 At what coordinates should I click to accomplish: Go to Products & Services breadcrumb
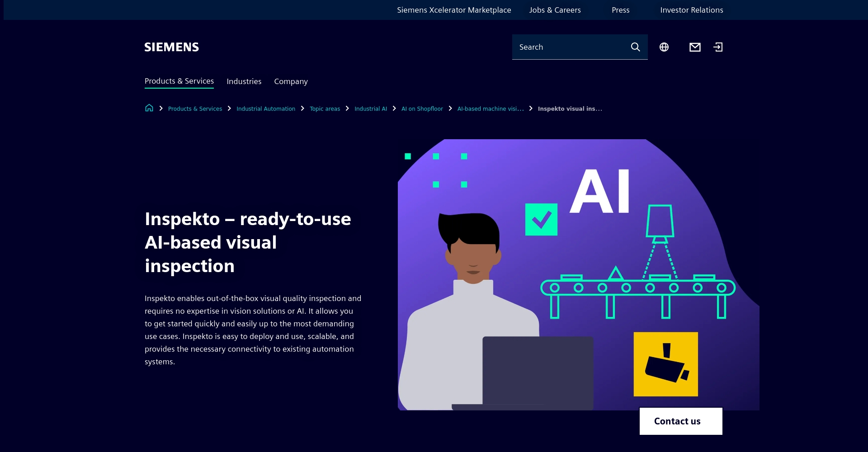pyautogui.click(x=195, y=108)
